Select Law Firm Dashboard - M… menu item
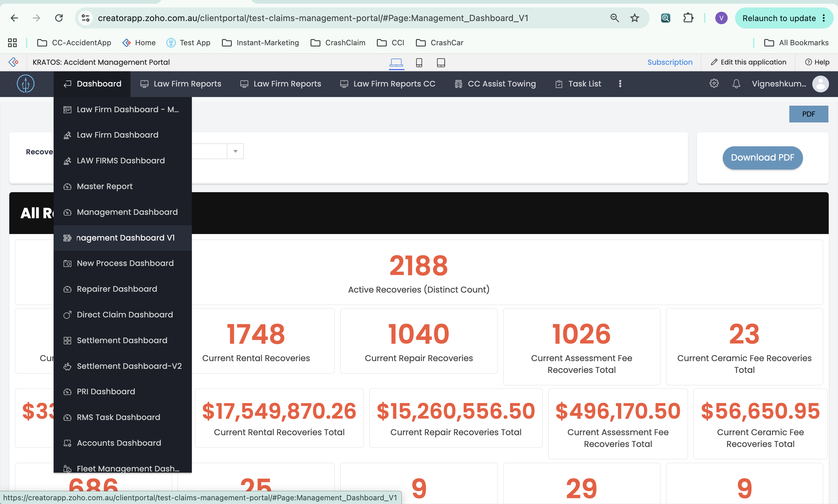The image size is (838, 504). click(x=123, y=109)
